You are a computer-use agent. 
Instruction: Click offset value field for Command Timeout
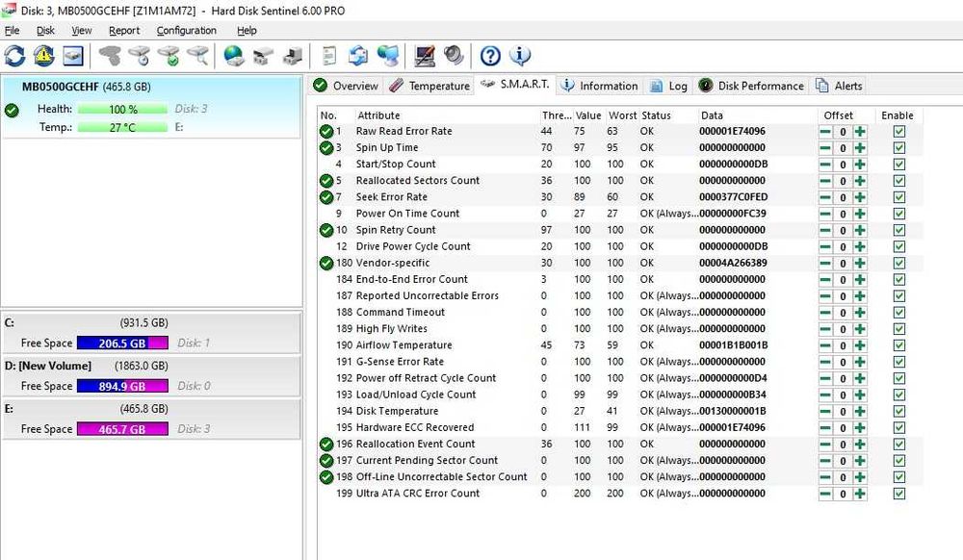pos(843,313)
